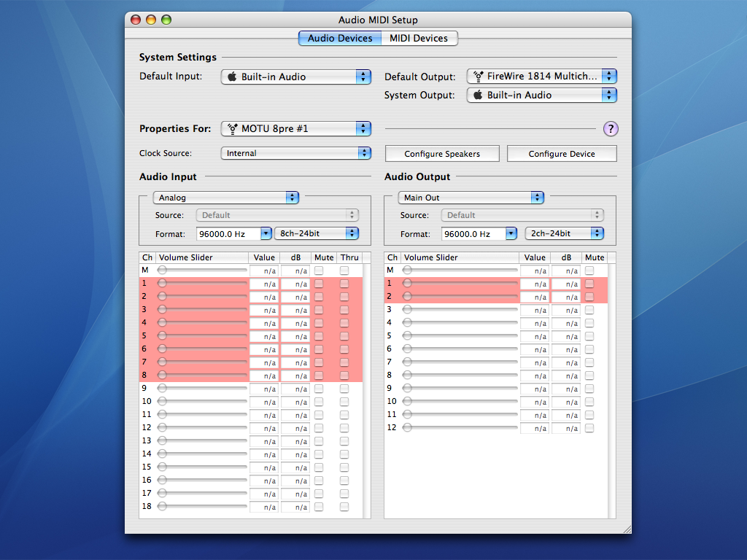Click the disabled output Source Default dropdown
Image resolution: width=747 pixels, height=560 pixels.
click(x=522, y=215)
